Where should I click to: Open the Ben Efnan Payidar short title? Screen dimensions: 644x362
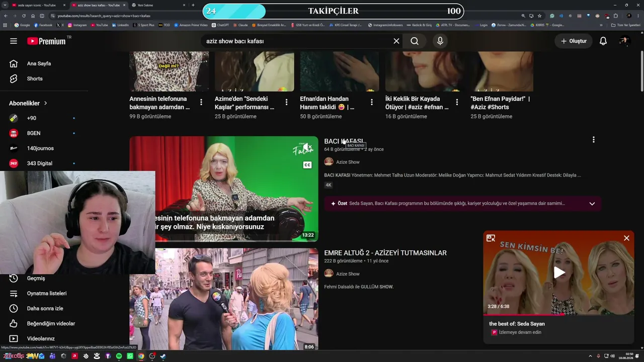500,103
